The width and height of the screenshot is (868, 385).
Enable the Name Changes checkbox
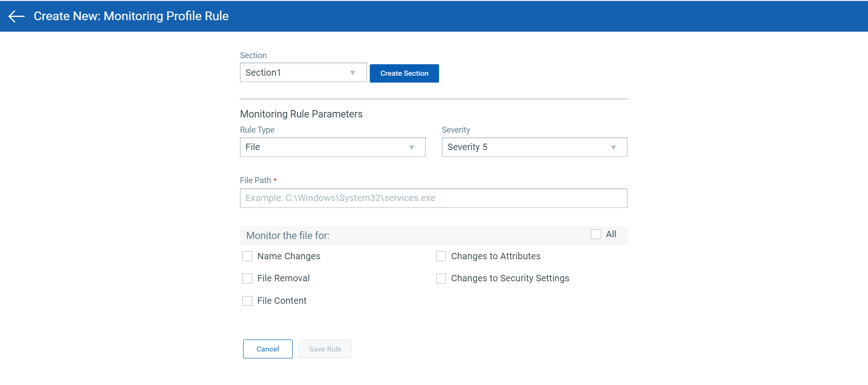click(247, 256)
